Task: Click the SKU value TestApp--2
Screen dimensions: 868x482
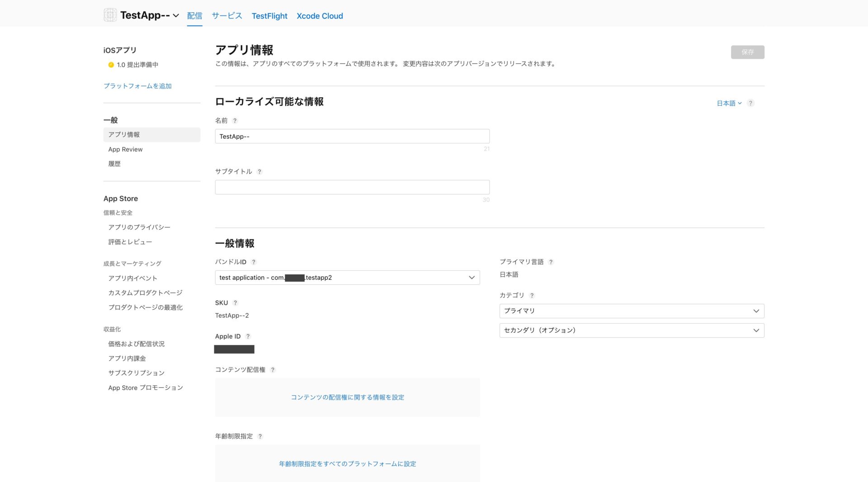Action: point(232,316)
